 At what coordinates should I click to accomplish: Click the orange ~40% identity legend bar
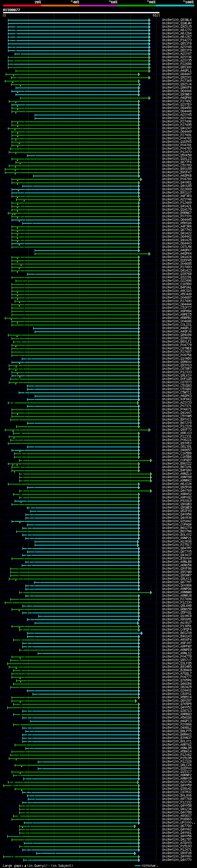coord(60,6)
